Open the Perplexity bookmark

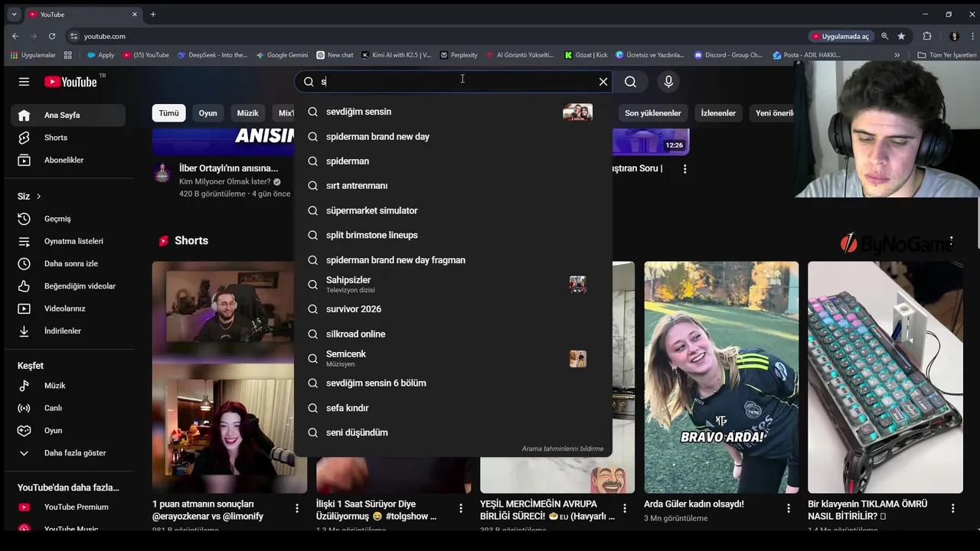click(x=458, y=55)
